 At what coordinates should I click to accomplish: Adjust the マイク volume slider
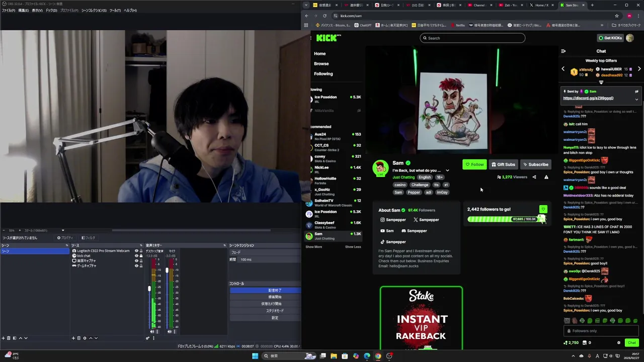tap(167, 270)
